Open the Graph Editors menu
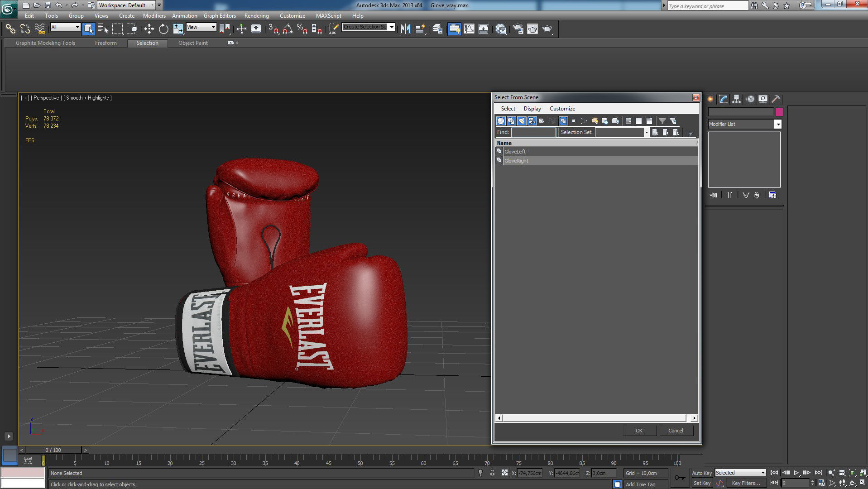The image size is (868, 489). [220, 16]
